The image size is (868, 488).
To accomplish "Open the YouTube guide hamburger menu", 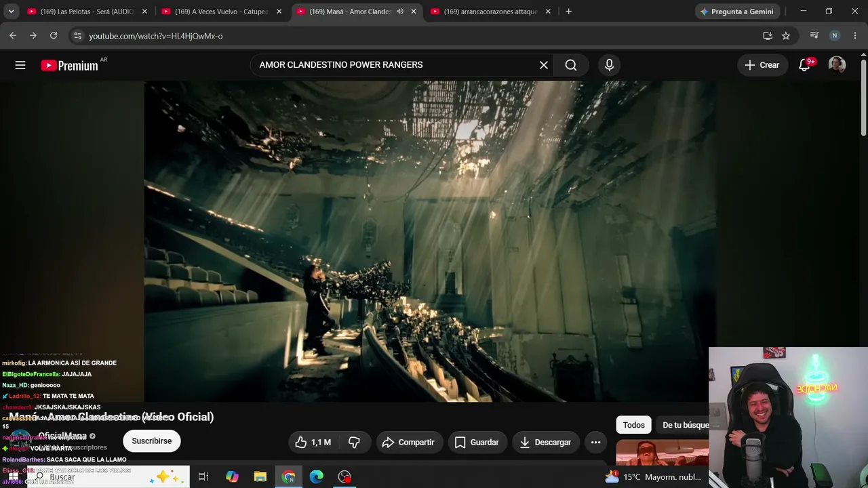I will pyautogui.click(x=20, y=65).
